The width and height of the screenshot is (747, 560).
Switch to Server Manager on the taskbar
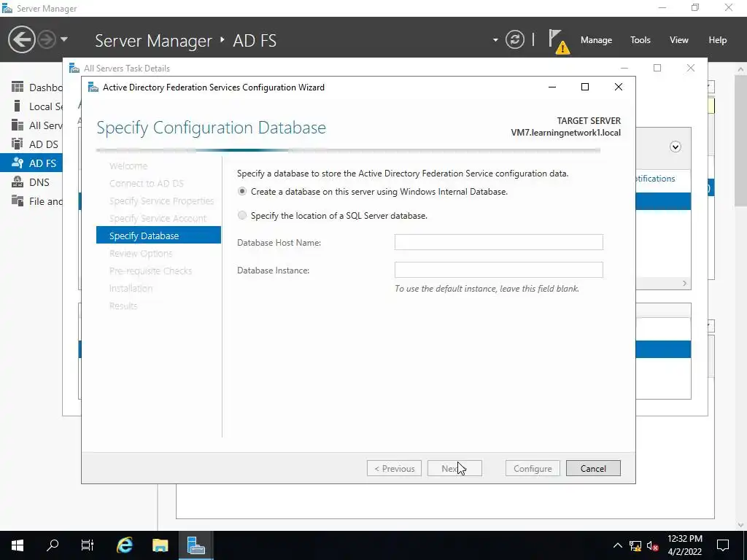[x=196, y=545]
